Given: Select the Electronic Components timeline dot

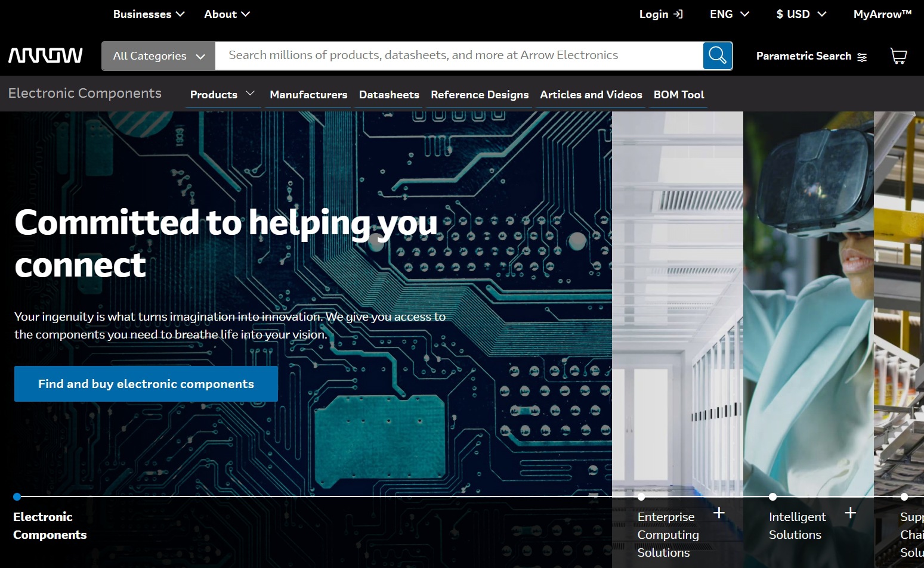Looking at the screenshot, I should click(17, 496).
